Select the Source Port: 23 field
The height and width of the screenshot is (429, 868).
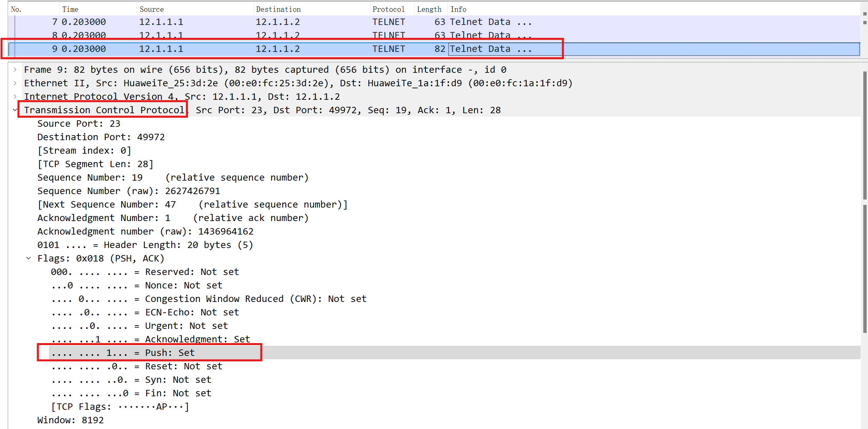tap(79, 124)
